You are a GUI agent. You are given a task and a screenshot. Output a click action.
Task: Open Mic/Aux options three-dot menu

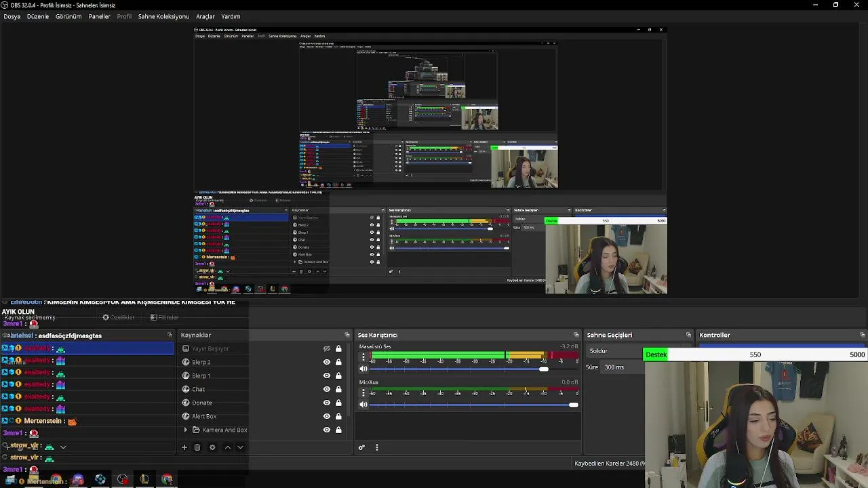(x=363, y=392)
